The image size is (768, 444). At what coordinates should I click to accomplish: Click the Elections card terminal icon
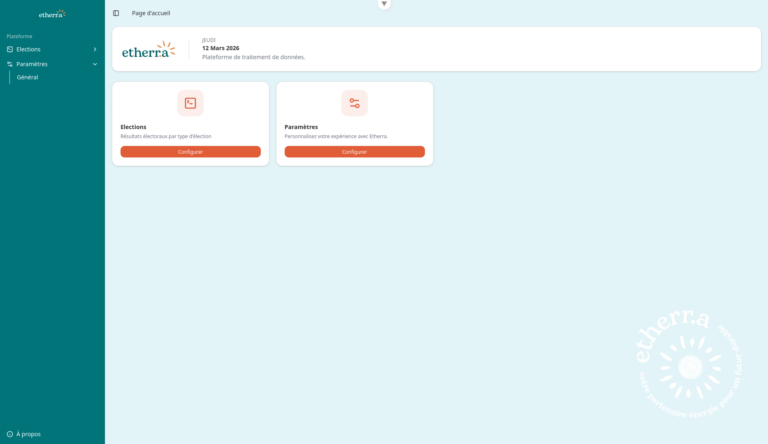click(190, 103)
